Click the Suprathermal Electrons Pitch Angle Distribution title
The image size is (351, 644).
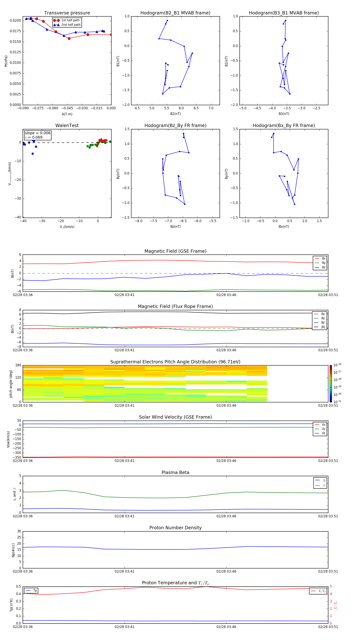(x=175, y=362)
